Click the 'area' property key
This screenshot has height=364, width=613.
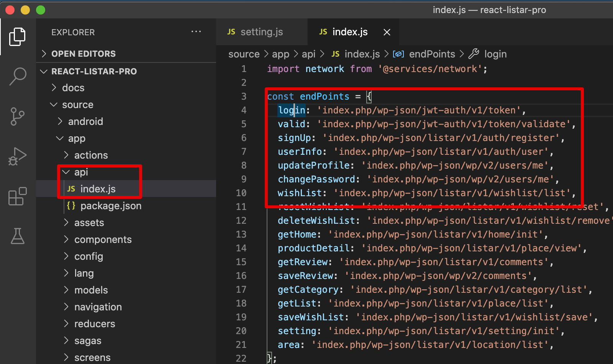coord(289,345)
